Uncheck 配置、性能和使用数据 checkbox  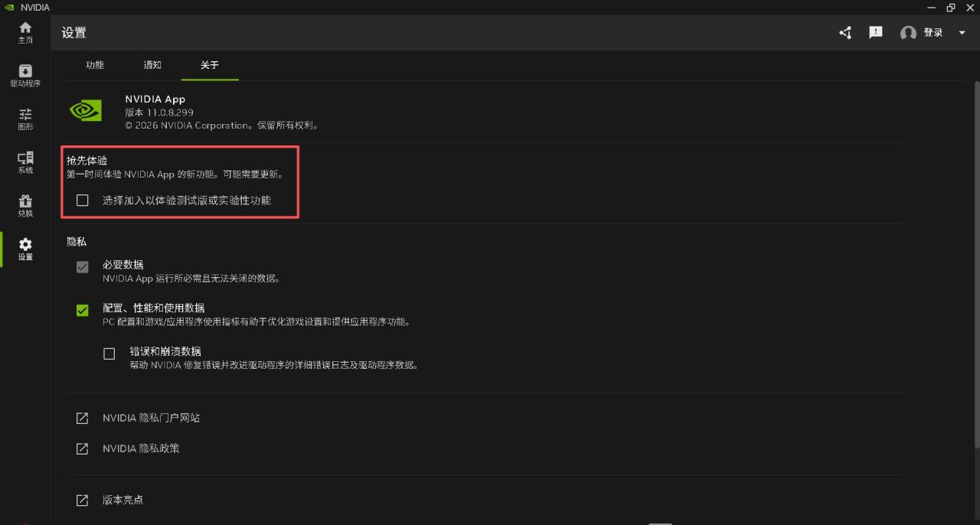83,311
